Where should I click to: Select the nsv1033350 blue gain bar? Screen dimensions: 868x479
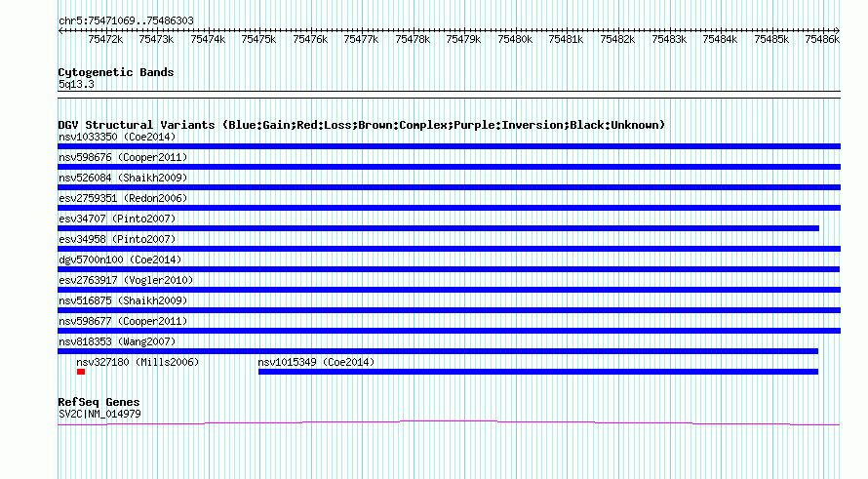449,146
